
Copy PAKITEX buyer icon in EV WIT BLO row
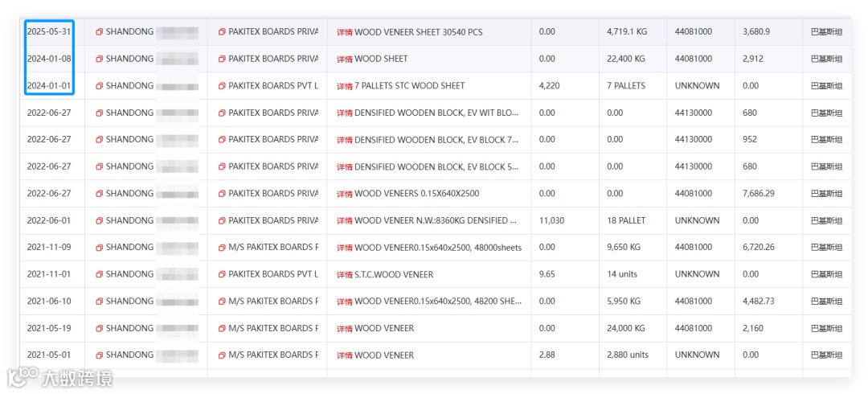pyautogui.click(x=222, y=113)
